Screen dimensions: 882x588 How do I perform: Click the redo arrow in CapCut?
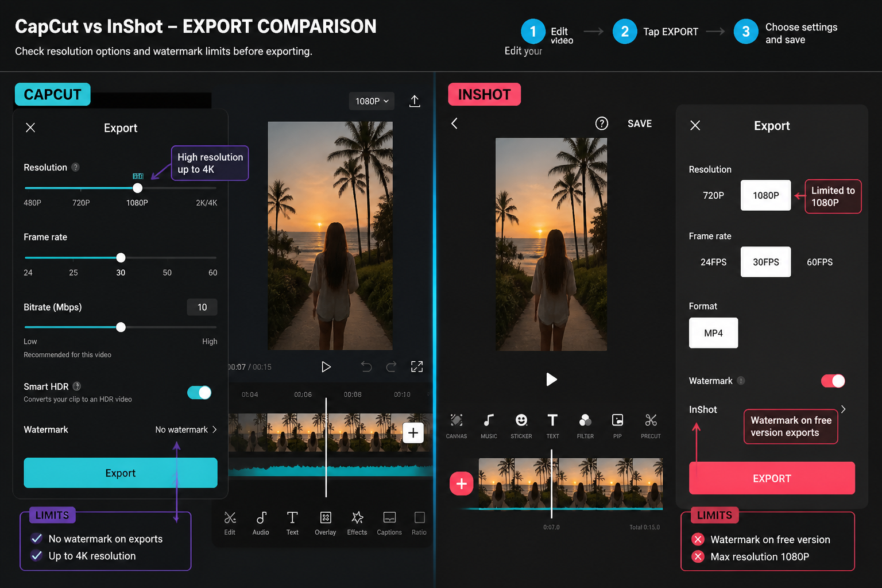[391, 366]
